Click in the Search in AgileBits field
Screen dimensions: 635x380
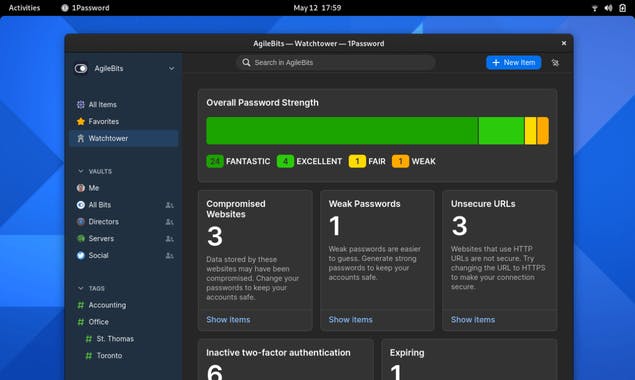point(336,63)
